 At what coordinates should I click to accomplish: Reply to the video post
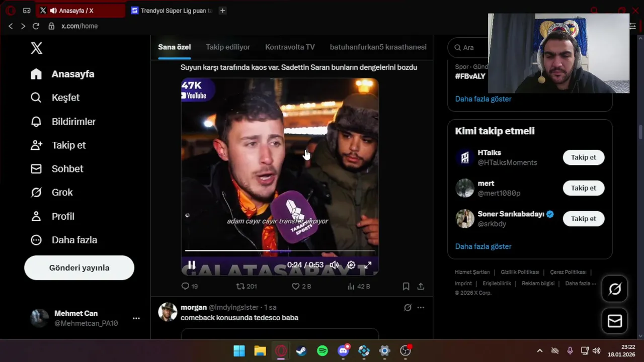pyautogui.click(x=189, y=286)
